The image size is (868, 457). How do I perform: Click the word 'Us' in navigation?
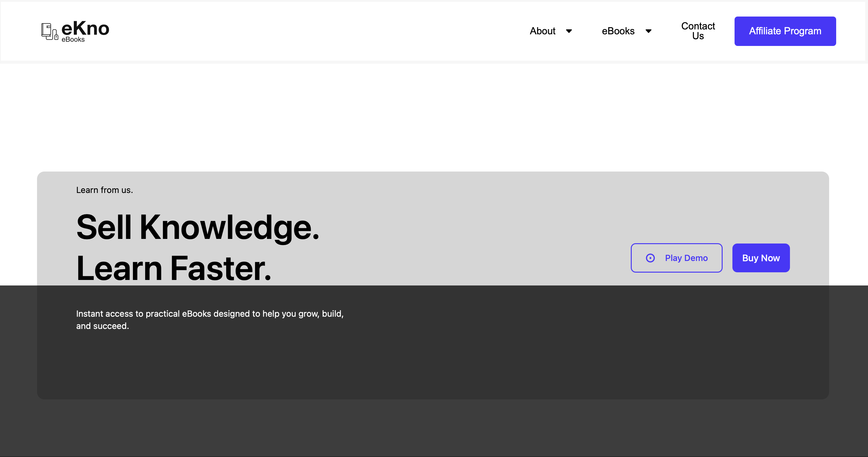click(698, 36)
